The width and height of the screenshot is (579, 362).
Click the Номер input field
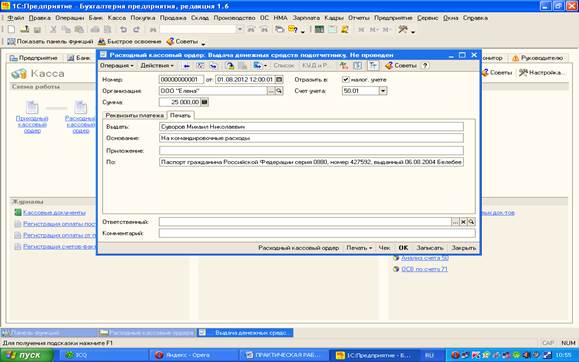point(181,79)
